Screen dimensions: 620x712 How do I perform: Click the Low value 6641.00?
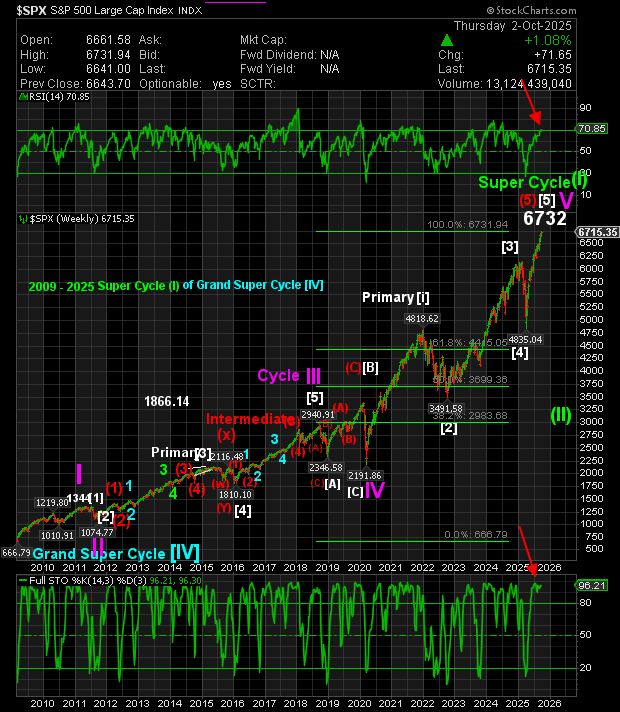click(108, 69)
